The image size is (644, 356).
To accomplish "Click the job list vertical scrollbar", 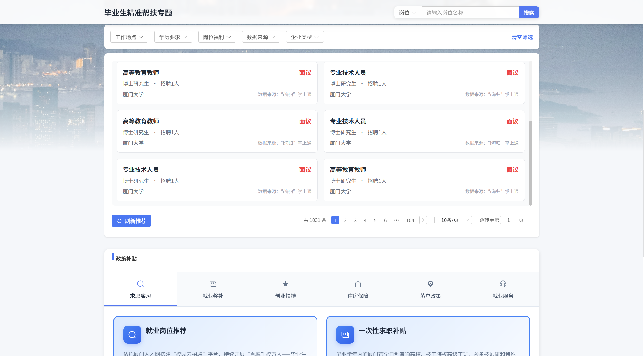I will point(531,163).
